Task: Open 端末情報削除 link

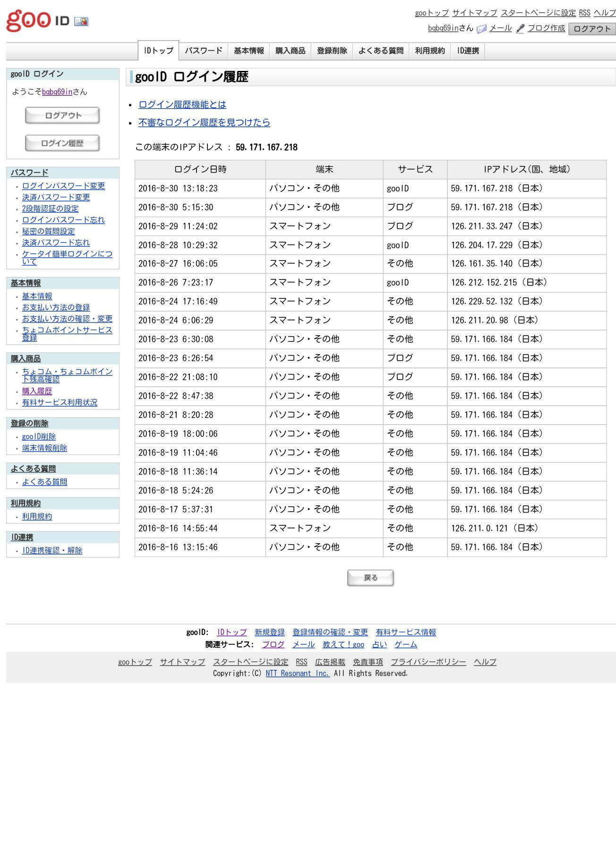Action: (44, 448)
